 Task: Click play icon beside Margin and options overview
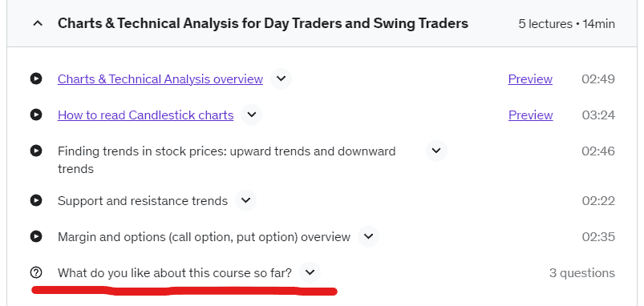pos(36,236)
